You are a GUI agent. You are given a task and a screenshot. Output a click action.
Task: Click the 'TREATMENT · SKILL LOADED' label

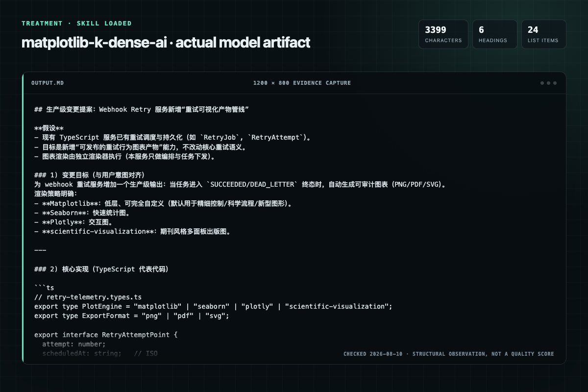76,23
